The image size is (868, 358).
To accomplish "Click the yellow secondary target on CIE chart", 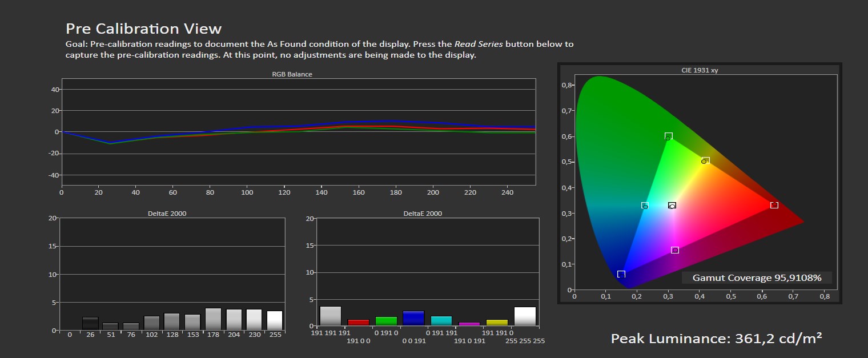I will pos(705,160).
